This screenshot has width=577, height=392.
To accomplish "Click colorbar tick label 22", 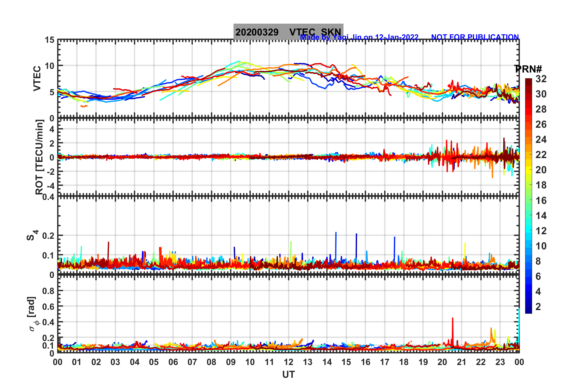I will [541, 155].
